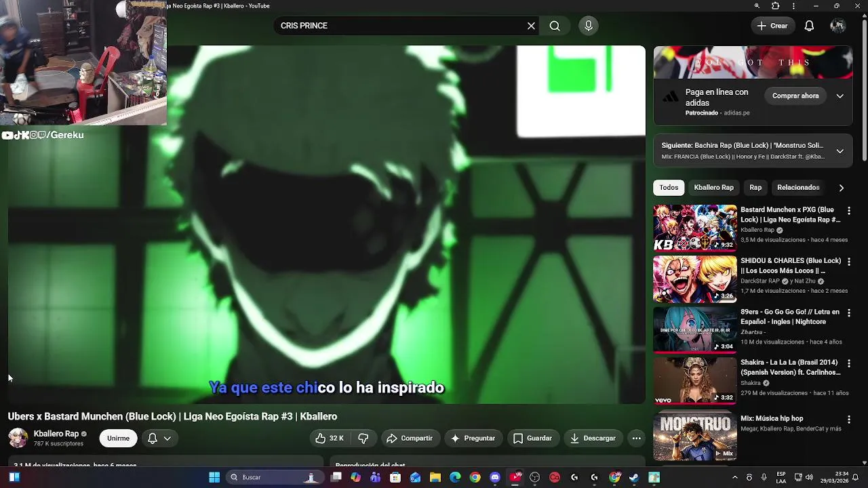Open Kballero Rap channel name link

coord(56,434)
